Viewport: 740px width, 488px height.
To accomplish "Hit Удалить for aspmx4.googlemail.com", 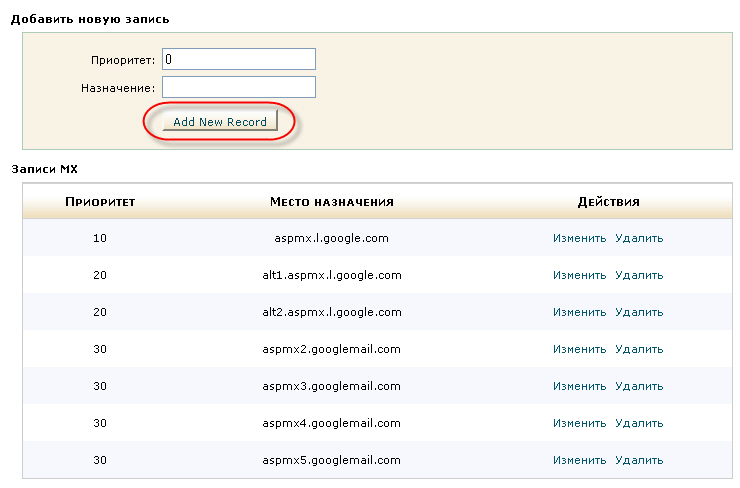I will coord(639,423).
